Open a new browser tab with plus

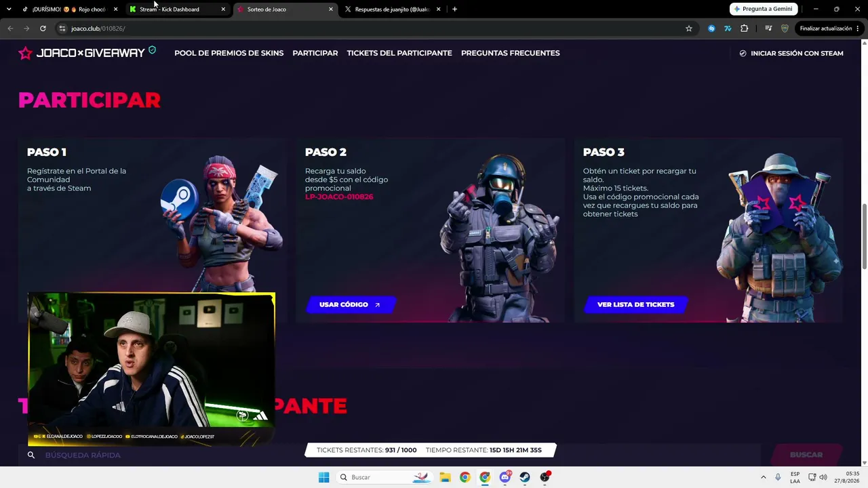click(x=454, y=9)
